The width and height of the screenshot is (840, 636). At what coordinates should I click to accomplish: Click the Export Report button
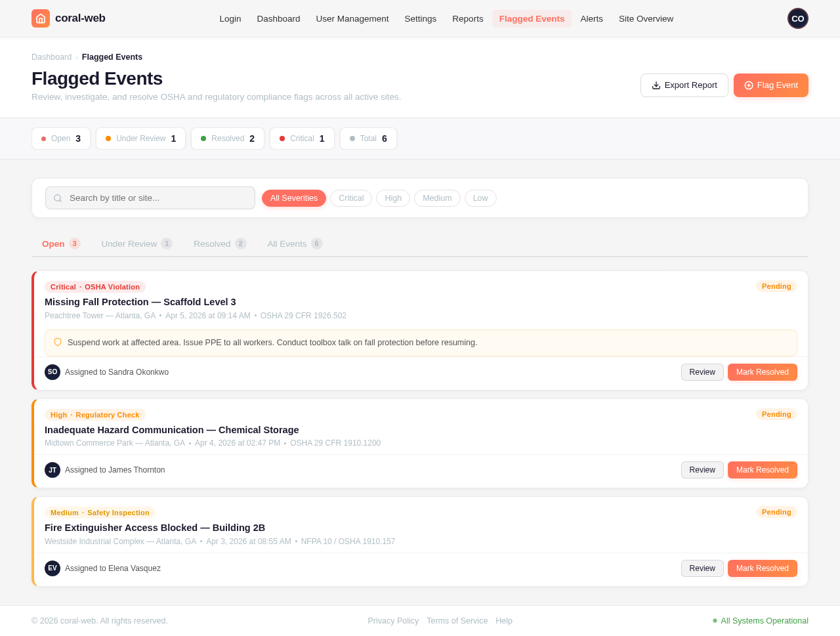[684, 85]
